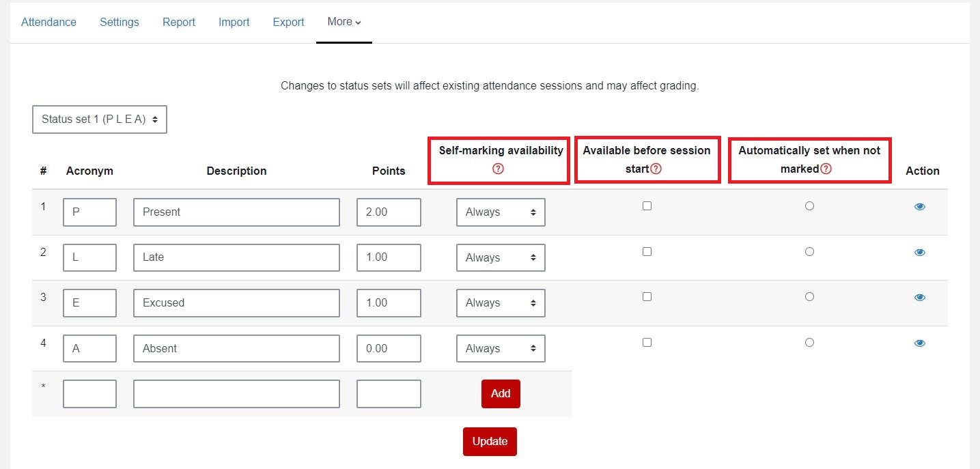Screen dimensions: 980x469
Task: Open help icon for Automatically set when not marked
Action: tap(826, 169)
